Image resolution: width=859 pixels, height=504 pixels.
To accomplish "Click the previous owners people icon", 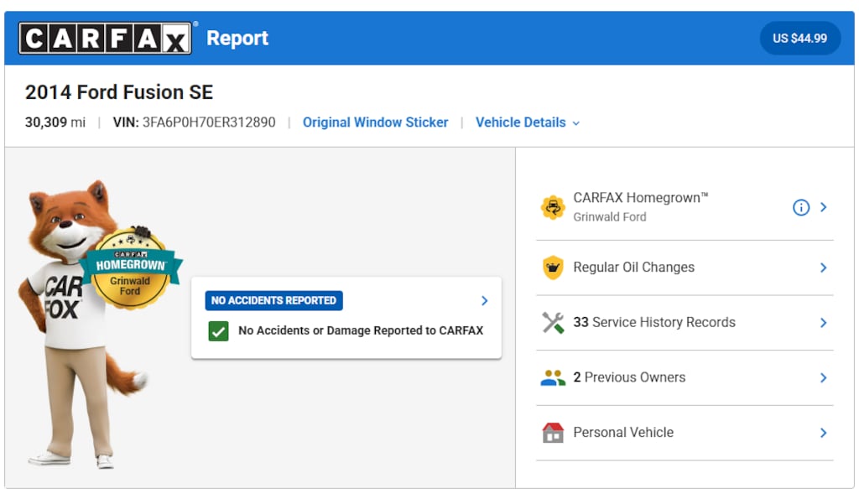I will click(553, 378).
